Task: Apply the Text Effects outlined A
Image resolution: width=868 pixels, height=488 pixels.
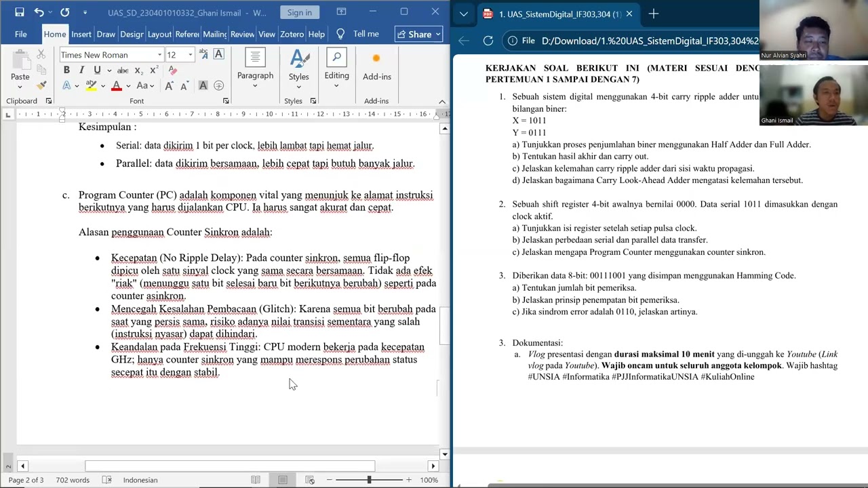Action: tap(66, 85)
